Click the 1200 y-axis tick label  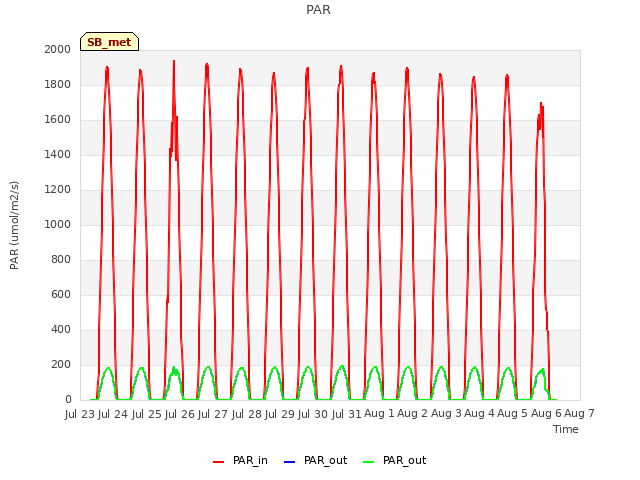[58, 189]
